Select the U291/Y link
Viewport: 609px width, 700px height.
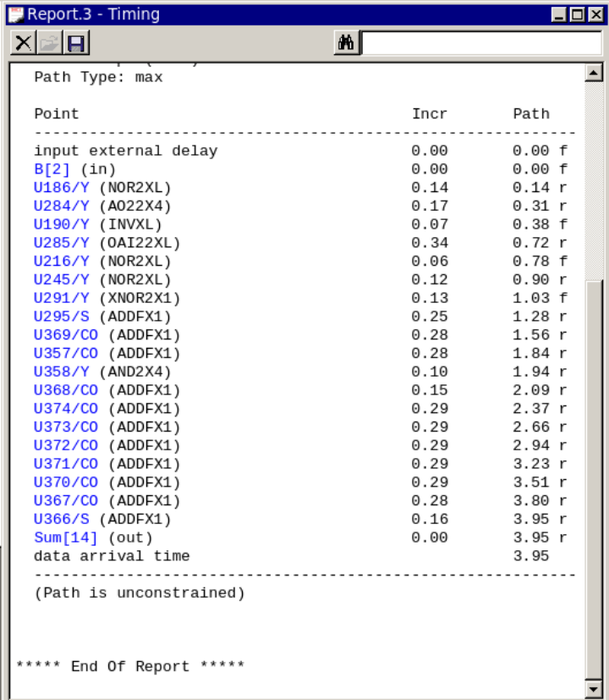coord(62,298)
